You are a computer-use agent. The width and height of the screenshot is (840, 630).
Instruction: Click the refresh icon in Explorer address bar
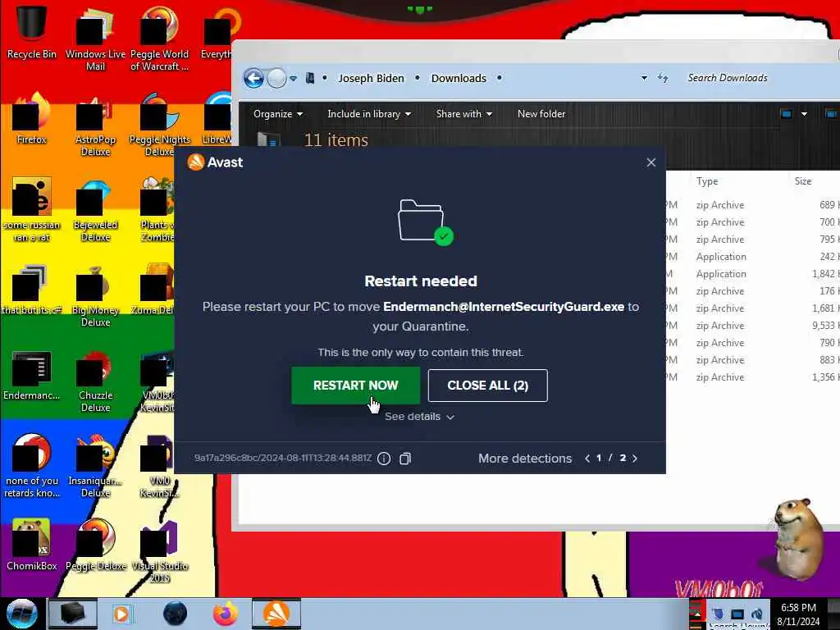pyautogui.click(x=663, y=78)
